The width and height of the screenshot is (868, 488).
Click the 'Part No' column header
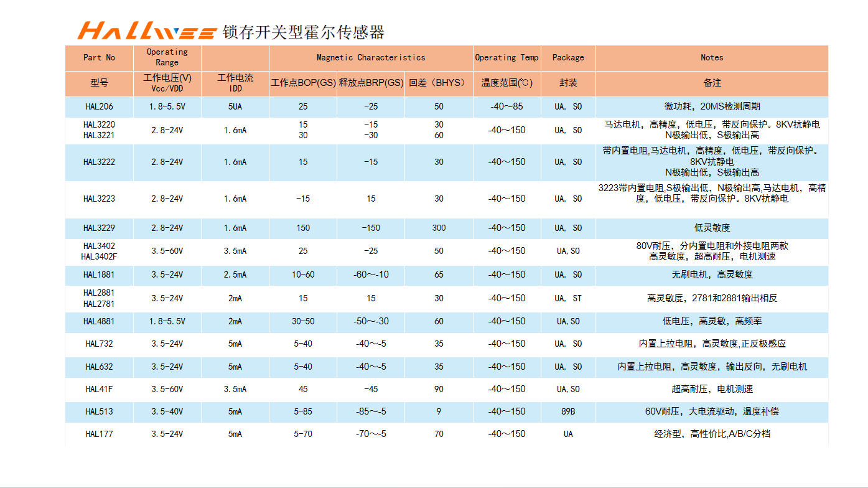point(100,57)
